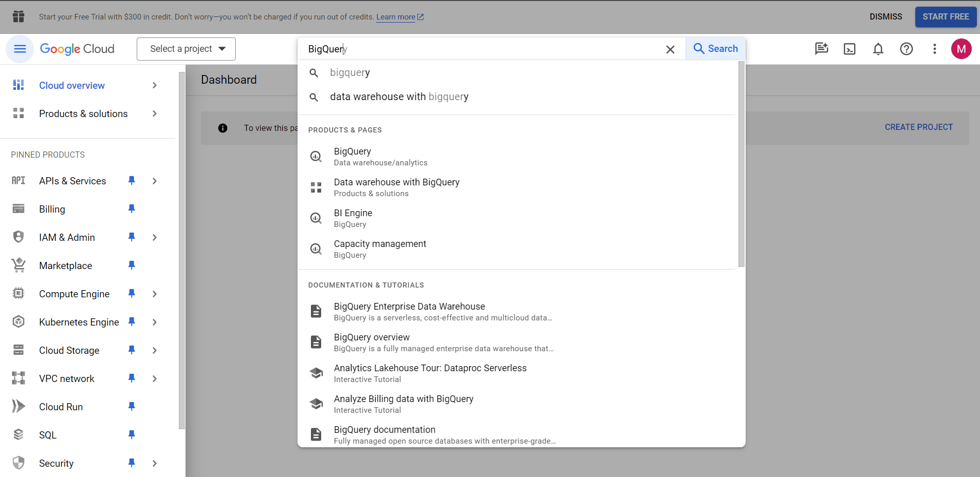Image resolution: width=980 pixels, height=477 pixels.
Task: Click the search results dropdown scrollbar
Action: coord(741,164)
